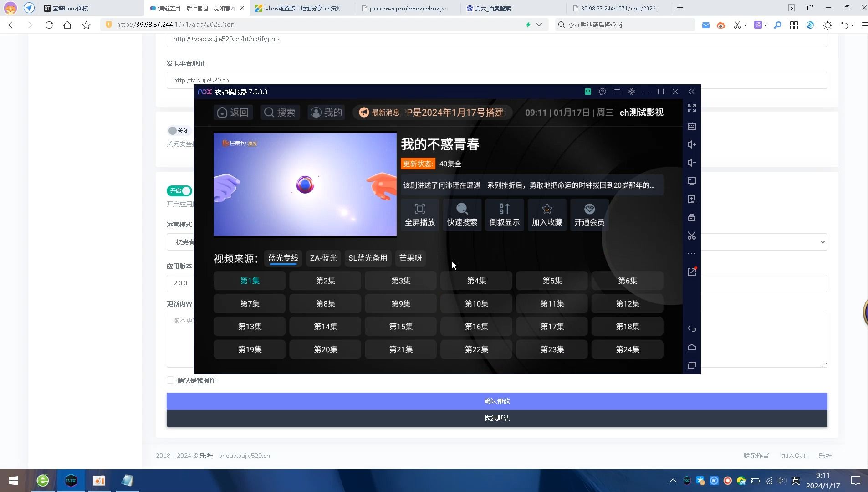
Task: Open notification center in taskbar
Action: click(855, 481)
